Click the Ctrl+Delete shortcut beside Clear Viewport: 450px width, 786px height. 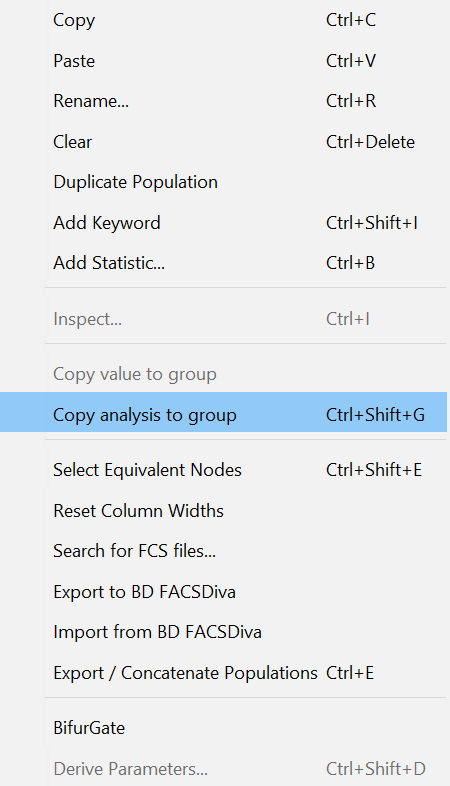[370, 142]
